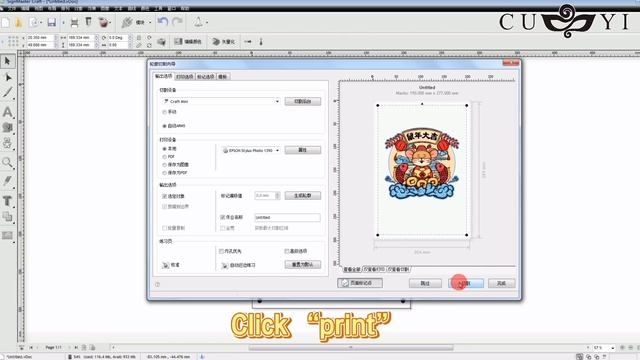The height and width of the screenshot is (360, 640).
Task: Click the import document icon beside Save
Action: [34, 22]
